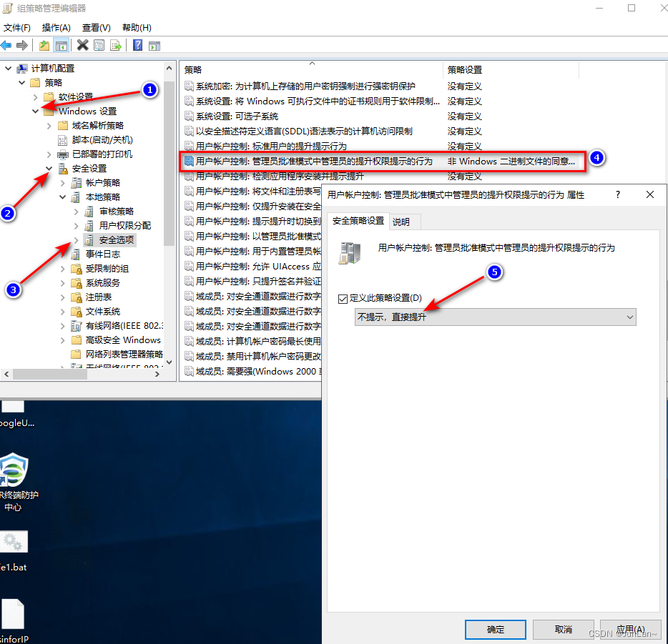668x644 pixels.
Task: Click the 事件日志 icon in tree
Action: [x=76, y=254]
